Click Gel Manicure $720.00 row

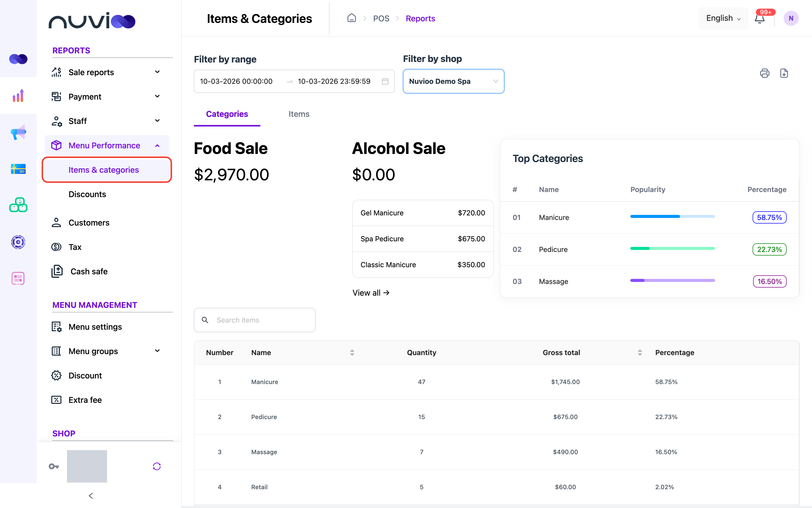[423, 213]
